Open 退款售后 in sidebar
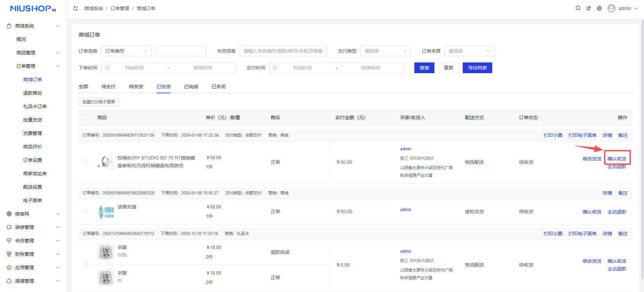 33,93
